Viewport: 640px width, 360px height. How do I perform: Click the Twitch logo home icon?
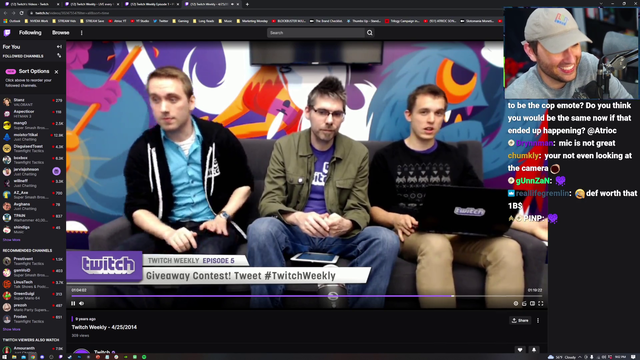[7, 33]
